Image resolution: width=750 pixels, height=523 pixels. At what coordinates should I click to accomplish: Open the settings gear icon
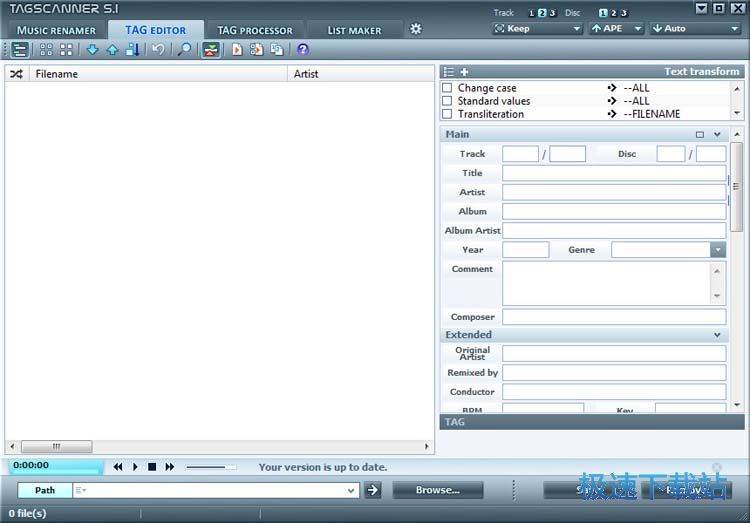[416, 29]
